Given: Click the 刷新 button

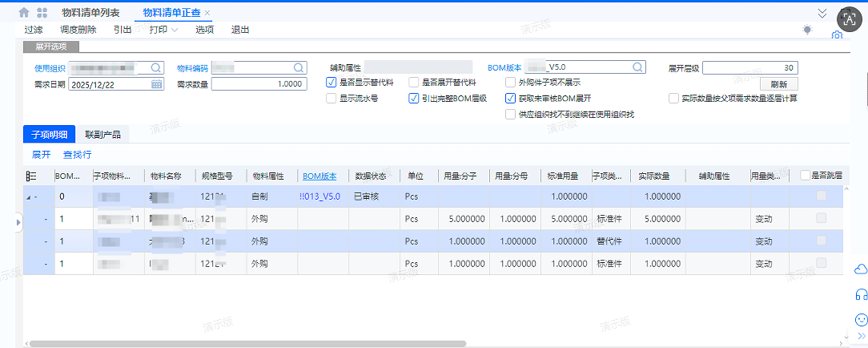Looking at the screenshot, I should click(x=778, y=84).
